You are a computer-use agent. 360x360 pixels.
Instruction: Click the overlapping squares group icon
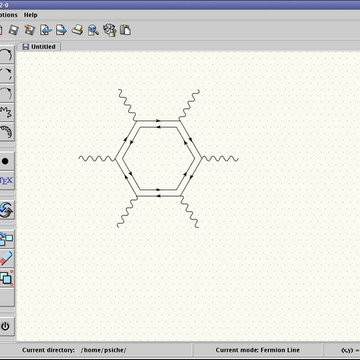click(6, 278)
